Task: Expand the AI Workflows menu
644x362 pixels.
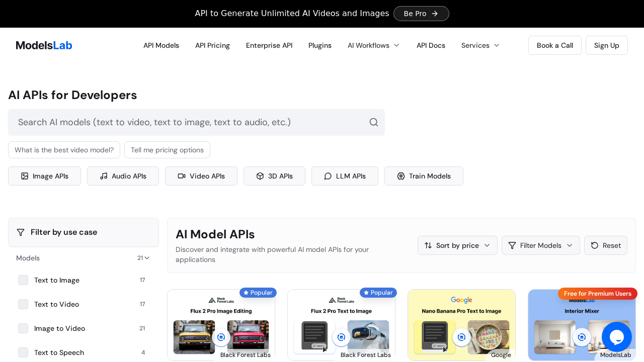Action: [x=373, y=45]
